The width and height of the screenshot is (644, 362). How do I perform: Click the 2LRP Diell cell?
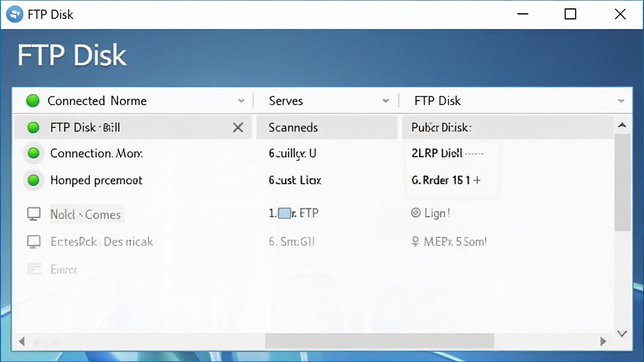click(x=448, y=153)
